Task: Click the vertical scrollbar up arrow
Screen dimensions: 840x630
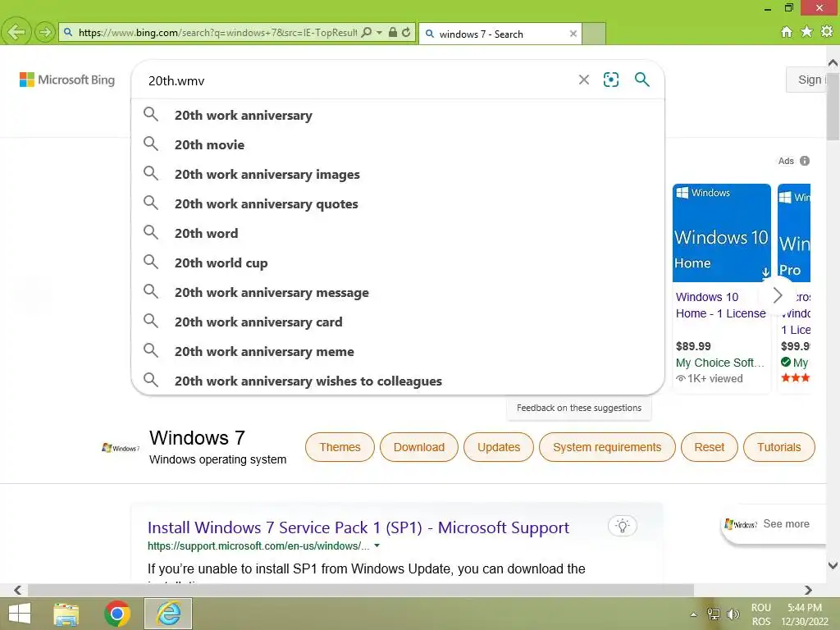Action: [x=833, y=62]
